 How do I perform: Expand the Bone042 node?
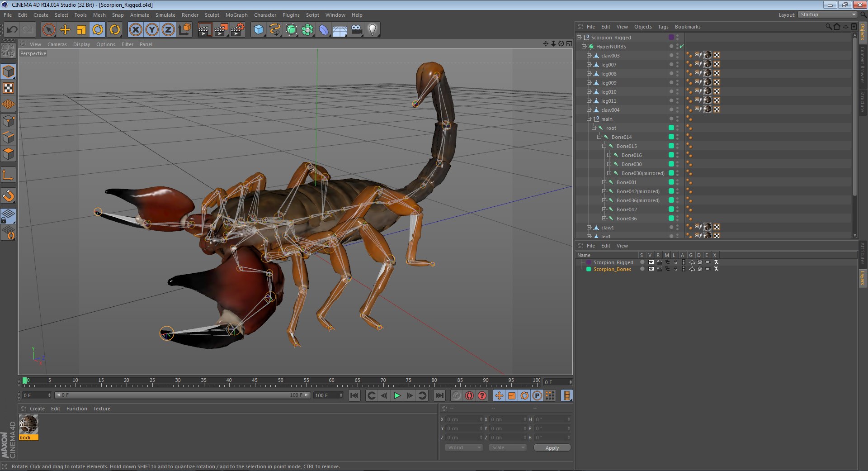coord(604,209)
